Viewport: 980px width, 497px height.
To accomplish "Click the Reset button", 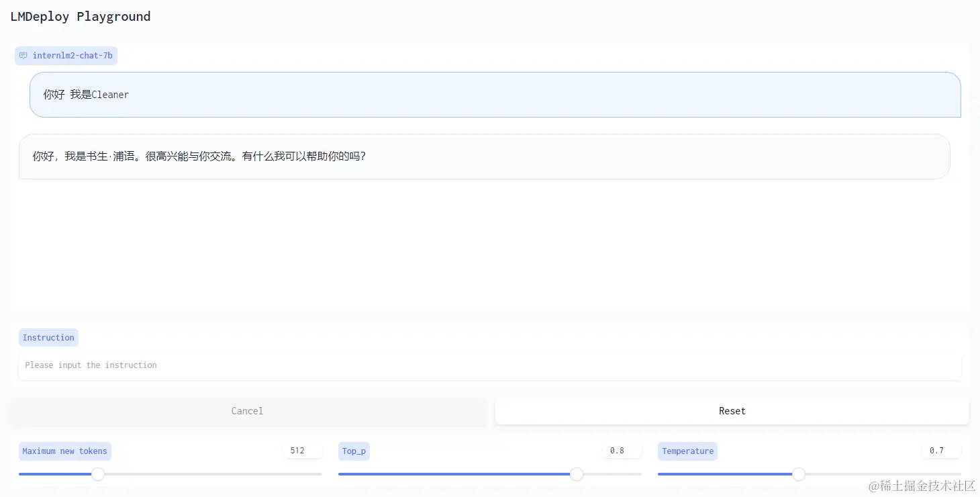I will click(732, 411).
